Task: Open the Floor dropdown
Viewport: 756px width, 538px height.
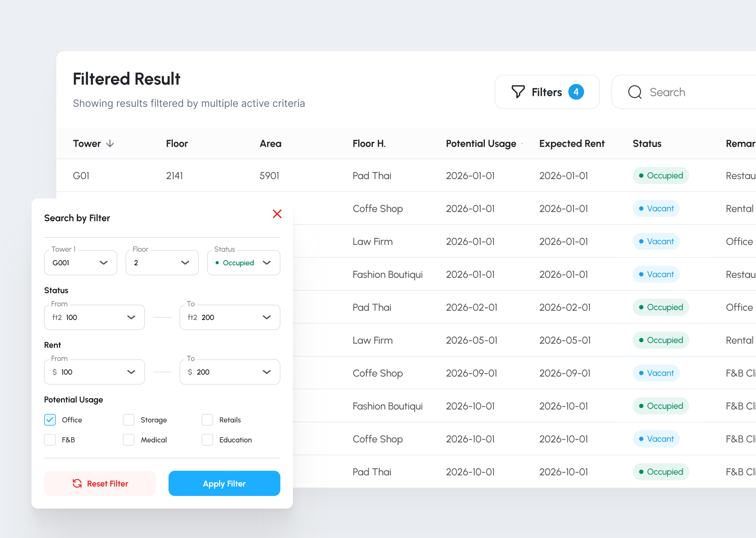Action: point(162,262)
